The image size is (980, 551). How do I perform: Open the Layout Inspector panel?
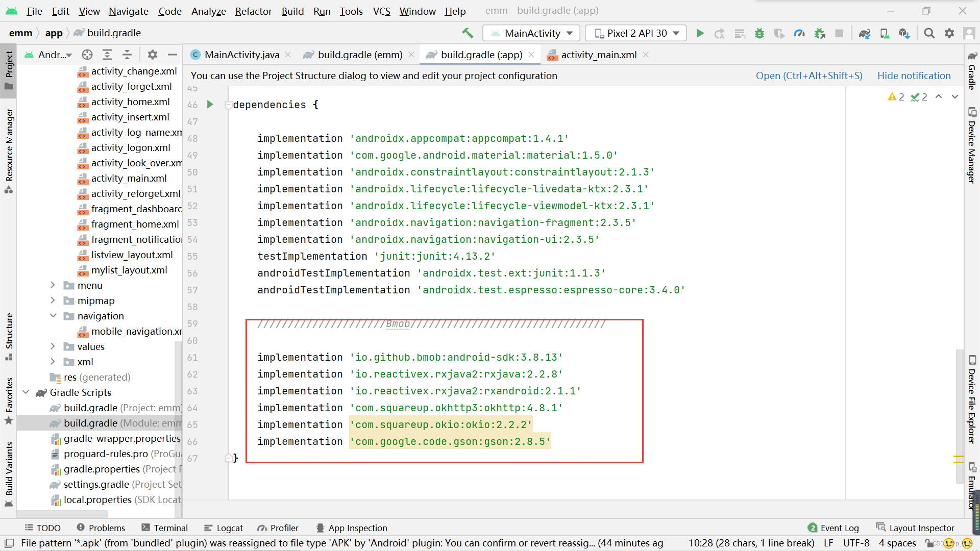coord(915,528)
